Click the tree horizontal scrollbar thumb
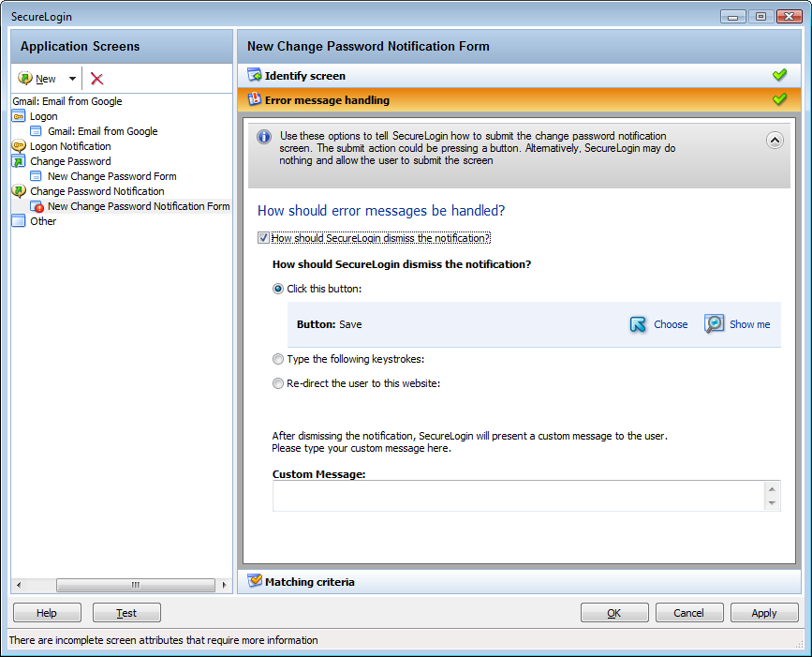Viewport: 812px width, 657px height. 136,585
